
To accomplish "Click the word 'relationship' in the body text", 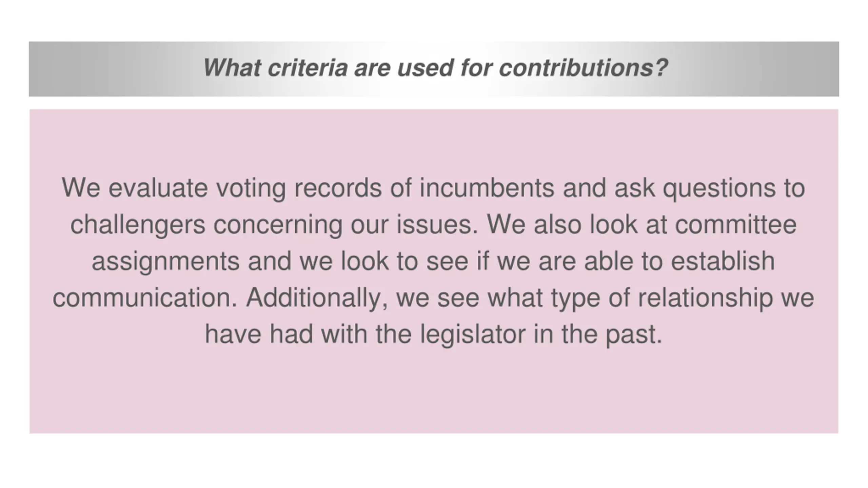I will [x=705, y=298].
